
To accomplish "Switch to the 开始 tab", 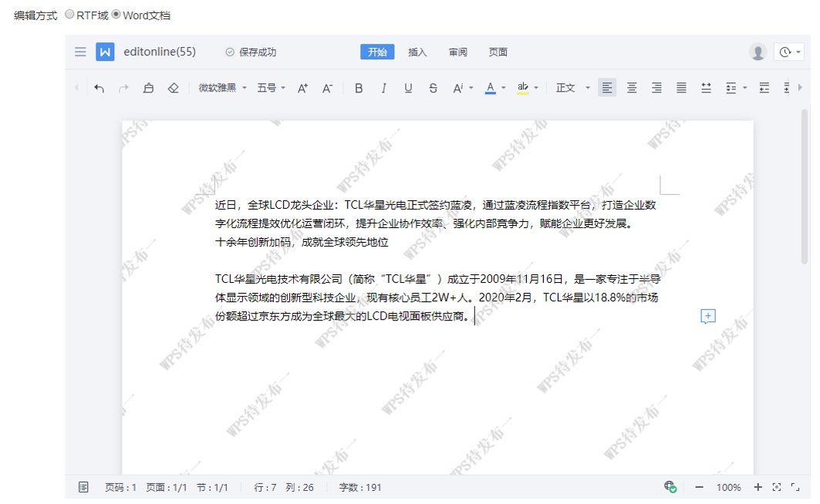I will pos(377,52).
